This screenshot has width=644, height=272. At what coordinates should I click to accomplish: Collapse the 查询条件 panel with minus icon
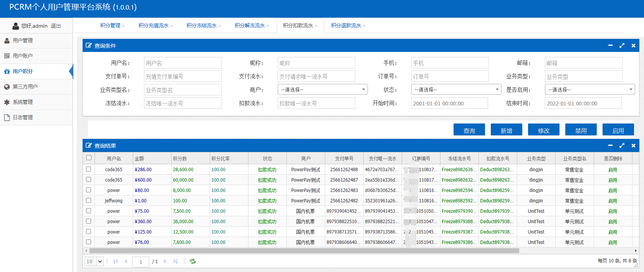coord(610,45)
